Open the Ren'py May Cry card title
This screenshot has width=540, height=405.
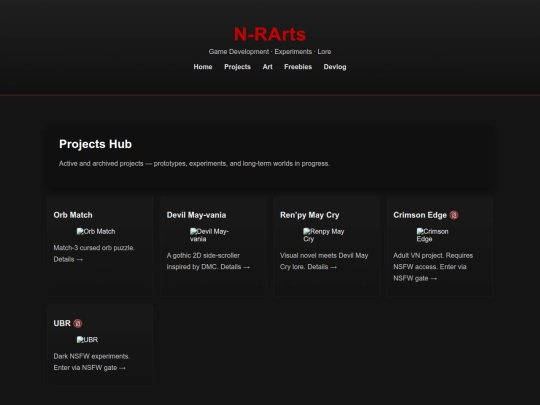tap(310, 215)
